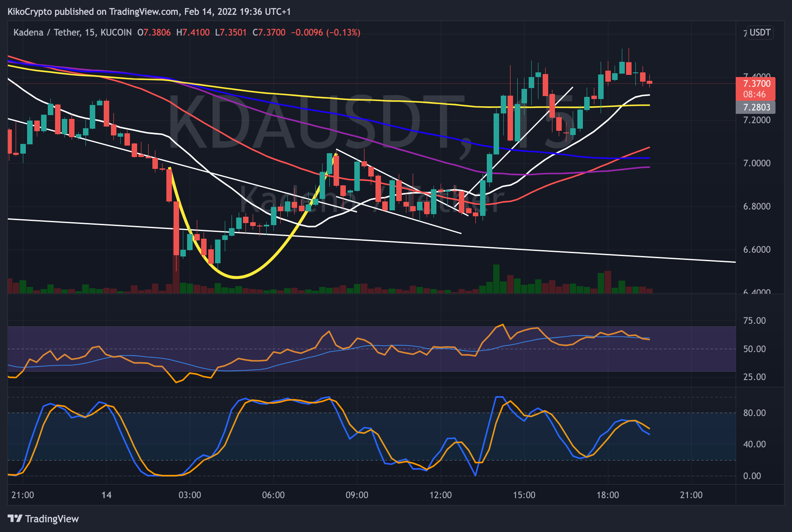Click the grey 7.2803 price tag
This screenshot has height=532, width=792.
click(x=756, y=107)
